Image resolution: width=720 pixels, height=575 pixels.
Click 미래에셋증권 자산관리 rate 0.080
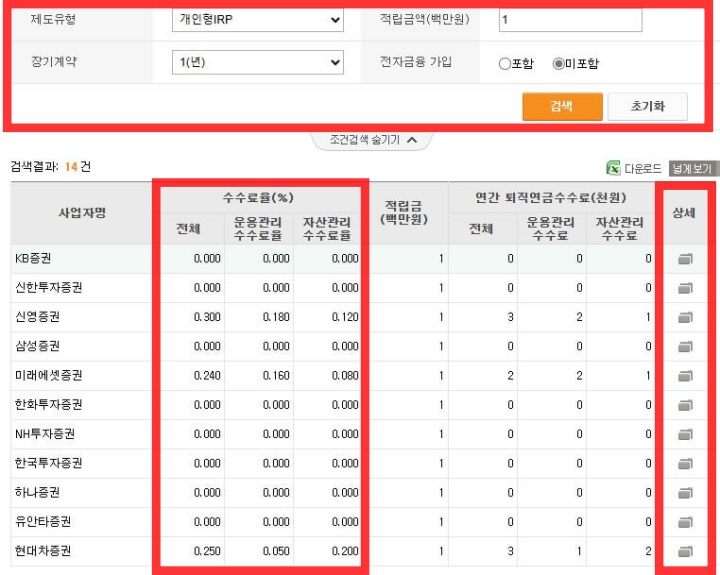pos(345,376)
